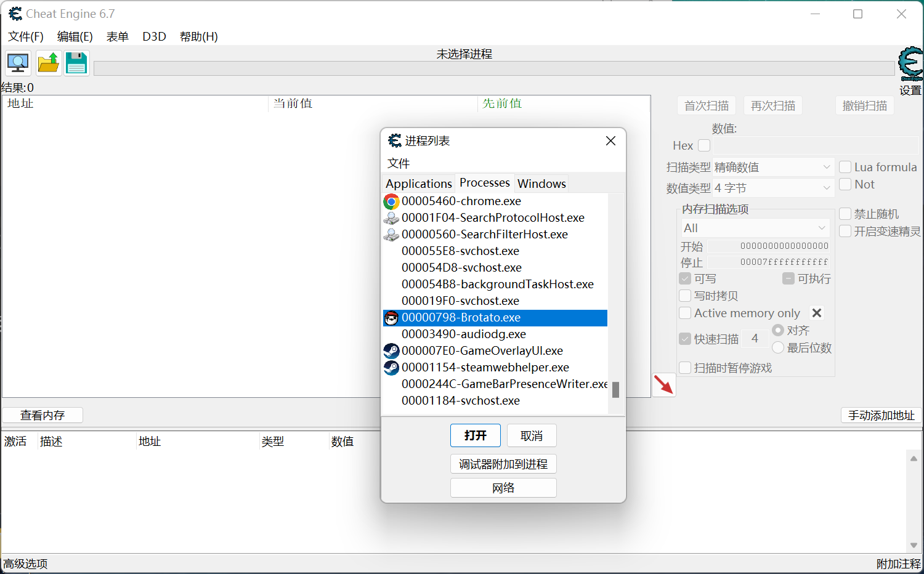Click the chrome icon of 00005460-chrome.exe

coord(391,201)
